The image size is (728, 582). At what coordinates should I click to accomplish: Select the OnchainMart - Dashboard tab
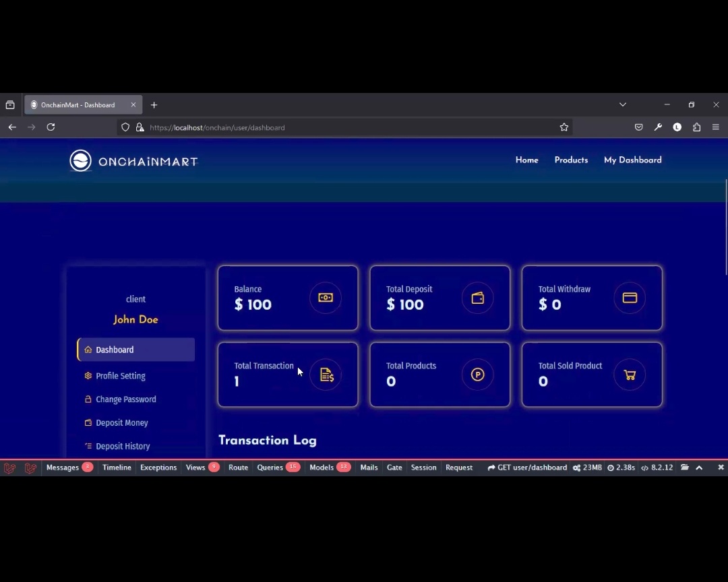click(84, 105)
